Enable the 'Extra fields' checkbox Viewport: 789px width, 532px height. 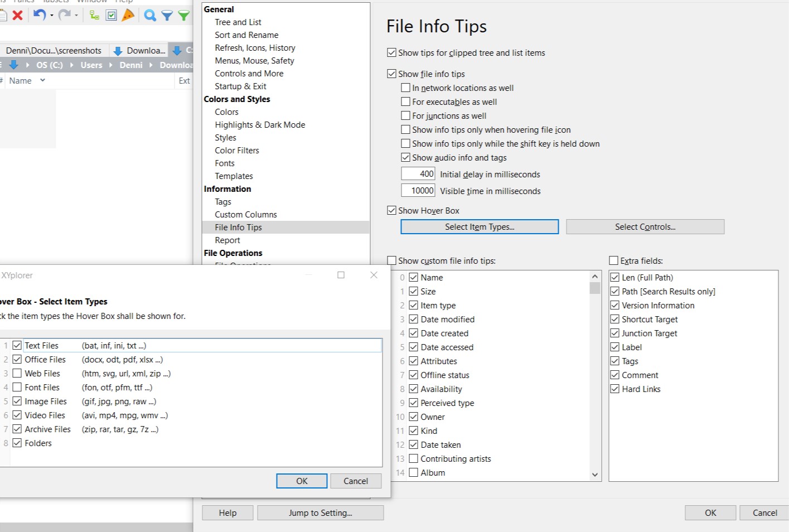point(613,260)
